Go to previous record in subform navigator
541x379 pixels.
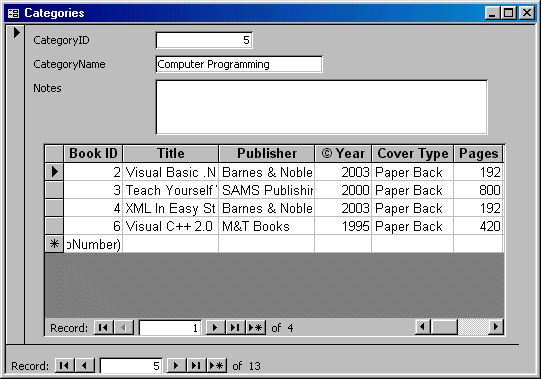(124, 327)
